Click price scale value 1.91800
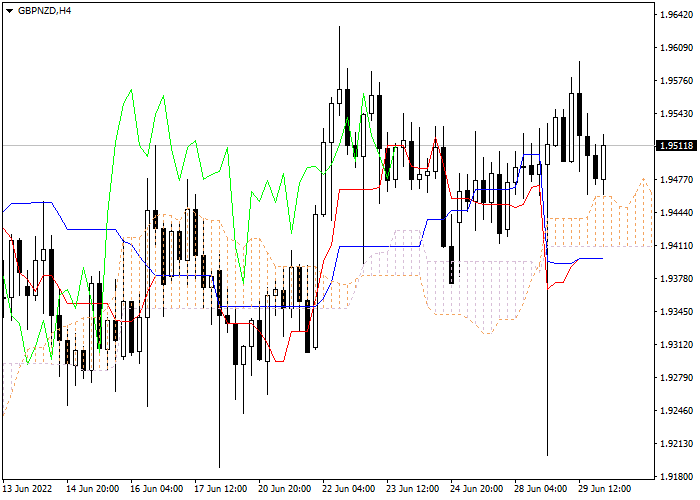This screenshot has width=700, height=500. [x=676, y=477]
